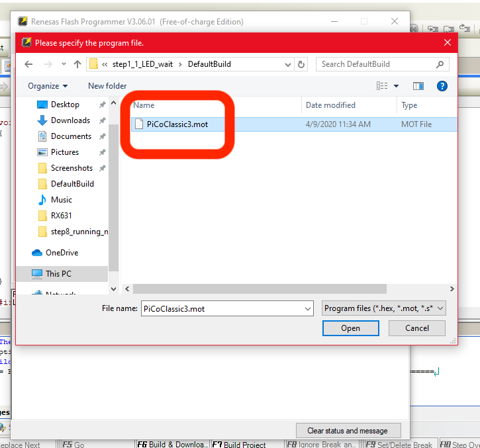
Task: Change the view layout icon
Action: tap(382, 86)
